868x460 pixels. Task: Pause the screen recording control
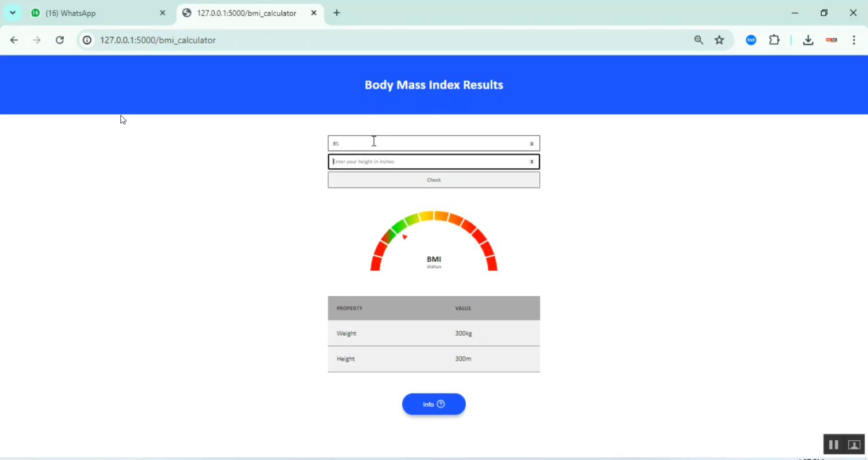[x=833, y=444]
